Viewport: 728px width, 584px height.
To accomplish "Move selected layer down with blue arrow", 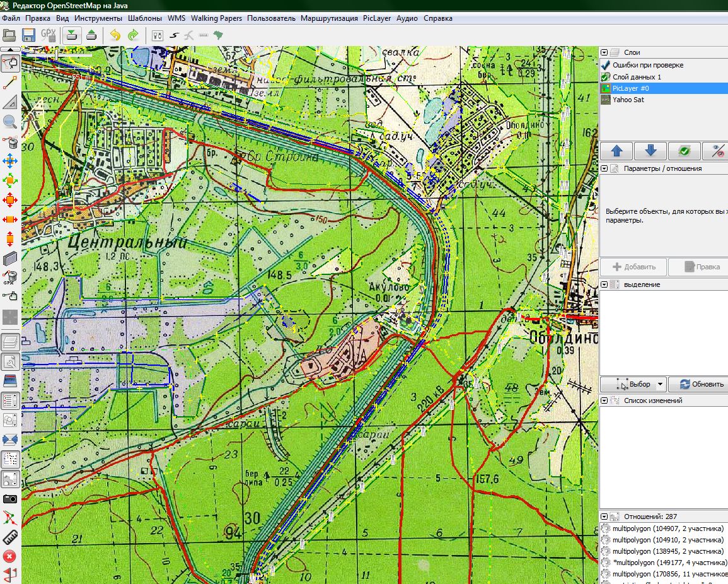I will pos(650,151).
